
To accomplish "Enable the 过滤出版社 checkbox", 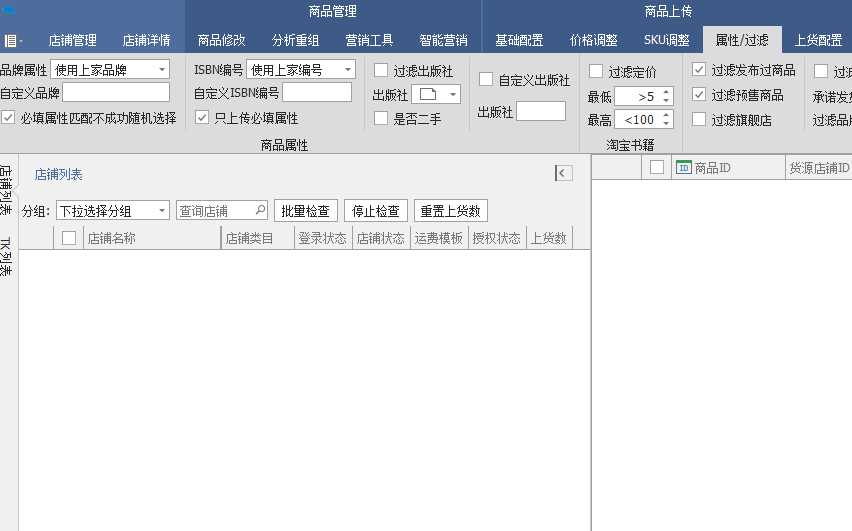I will point(381,71).
